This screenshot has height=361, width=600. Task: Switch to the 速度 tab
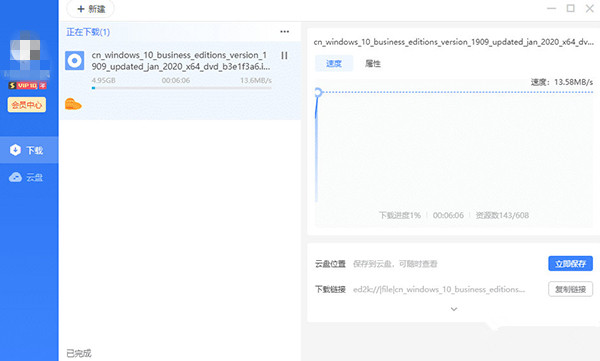click(x=334, y=64)
